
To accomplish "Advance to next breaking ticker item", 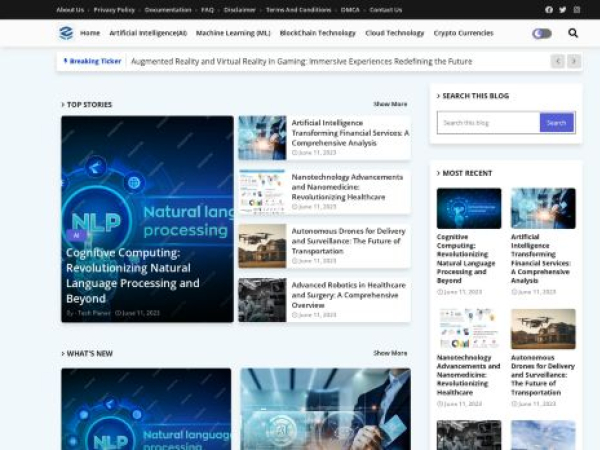I will pyautogui.click(x=574, y=61).
